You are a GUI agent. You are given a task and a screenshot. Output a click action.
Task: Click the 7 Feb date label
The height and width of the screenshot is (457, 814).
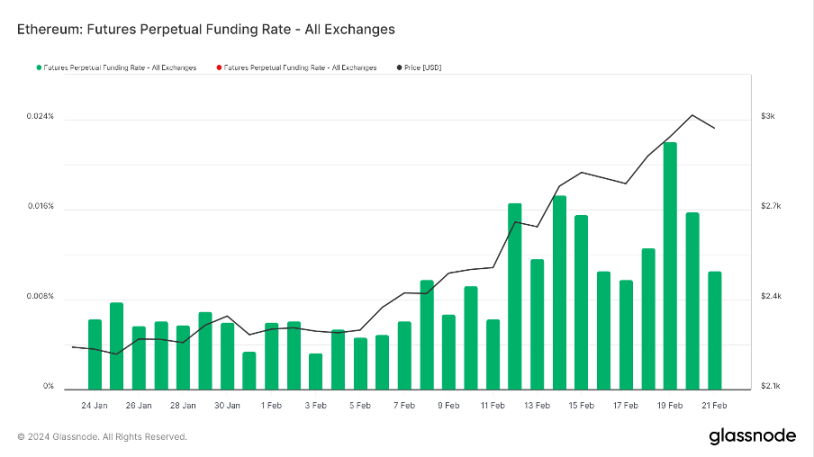pyautogui.click(x=404, y=406)
